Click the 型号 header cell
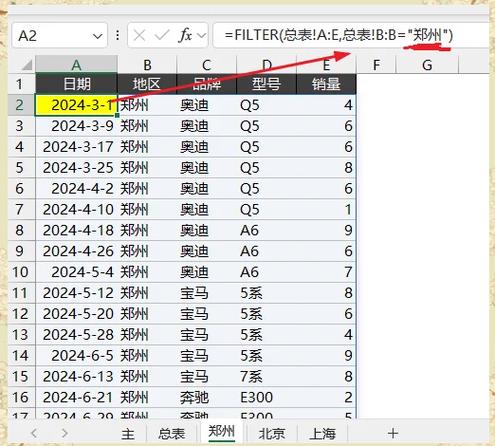 click(266, 84)
